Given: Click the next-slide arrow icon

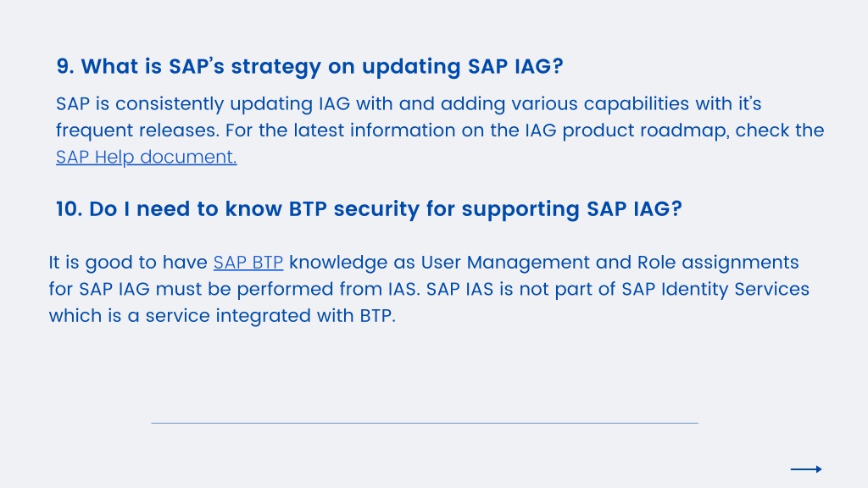Looking at the screenshot, I should click(x=806, y=469).
